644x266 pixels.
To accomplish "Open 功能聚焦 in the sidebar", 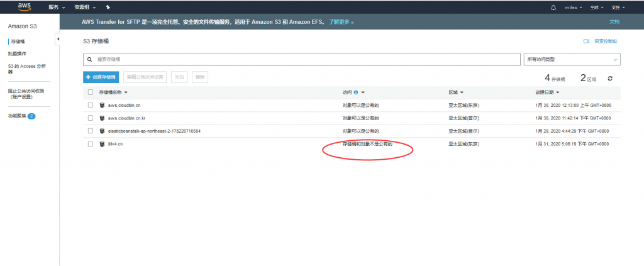I will coord(17,116).
